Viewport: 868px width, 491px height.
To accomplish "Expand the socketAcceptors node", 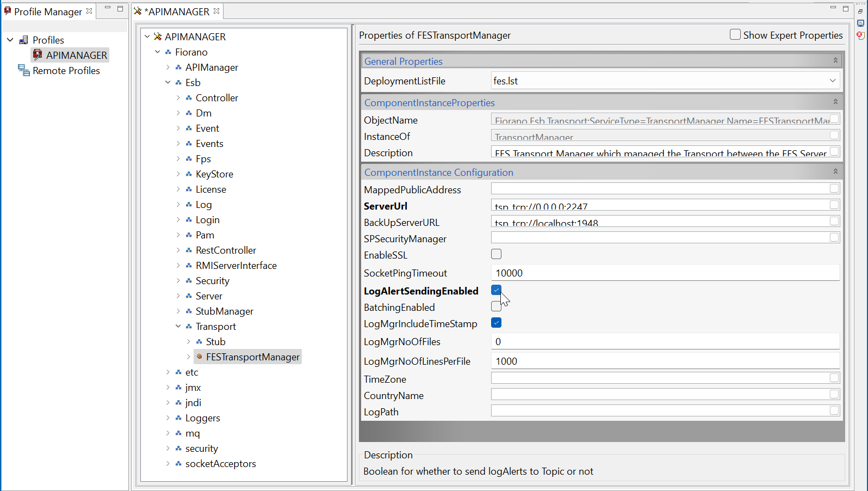I will click(168, 464).
